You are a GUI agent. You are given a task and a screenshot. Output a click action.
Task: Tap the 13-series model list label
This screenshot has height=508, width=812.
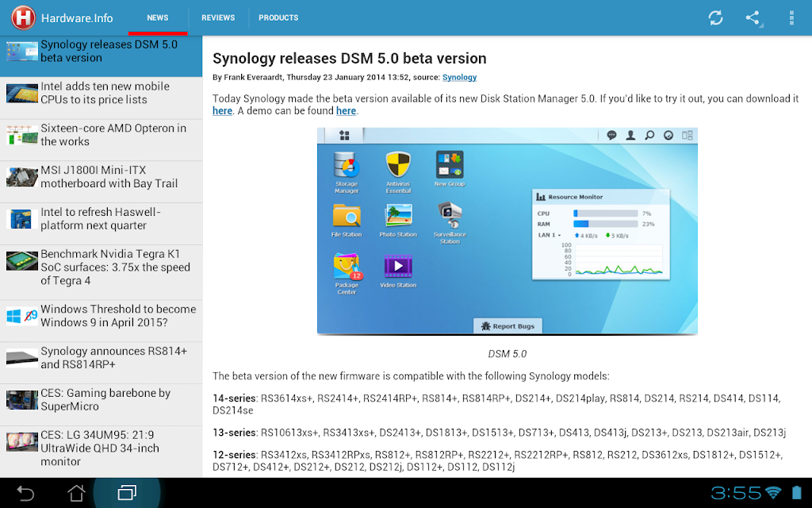tap(234, 433)
